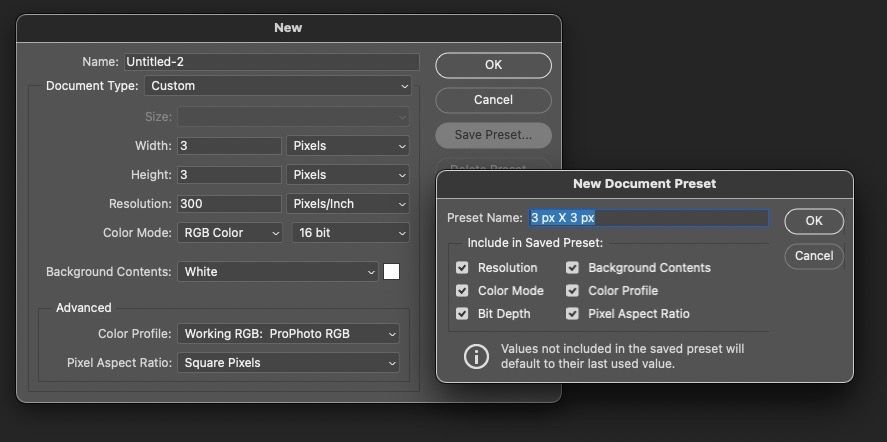Toggle the Background Contents checkbox
887x442 pixels.
(x=572, y=268)
